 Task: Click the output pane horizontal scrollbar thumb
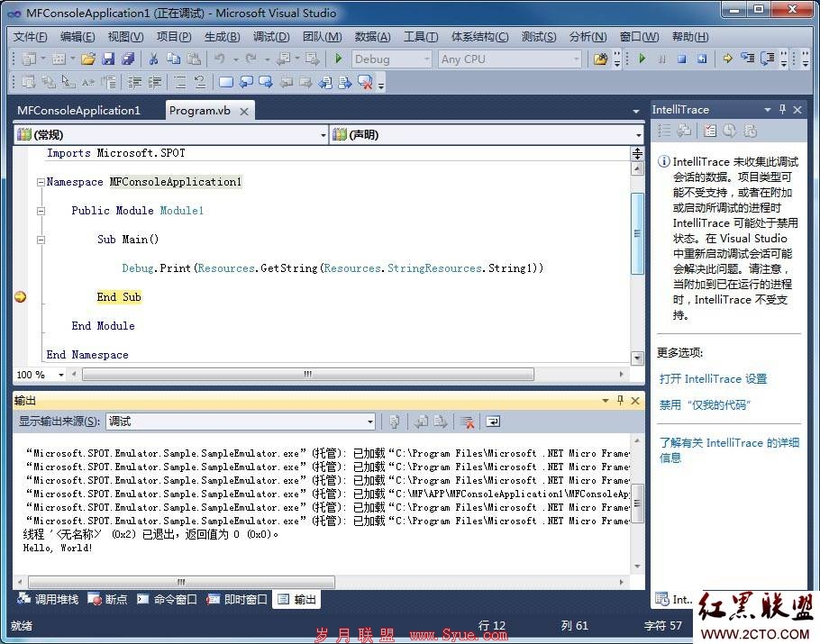(x=181, y=582)
